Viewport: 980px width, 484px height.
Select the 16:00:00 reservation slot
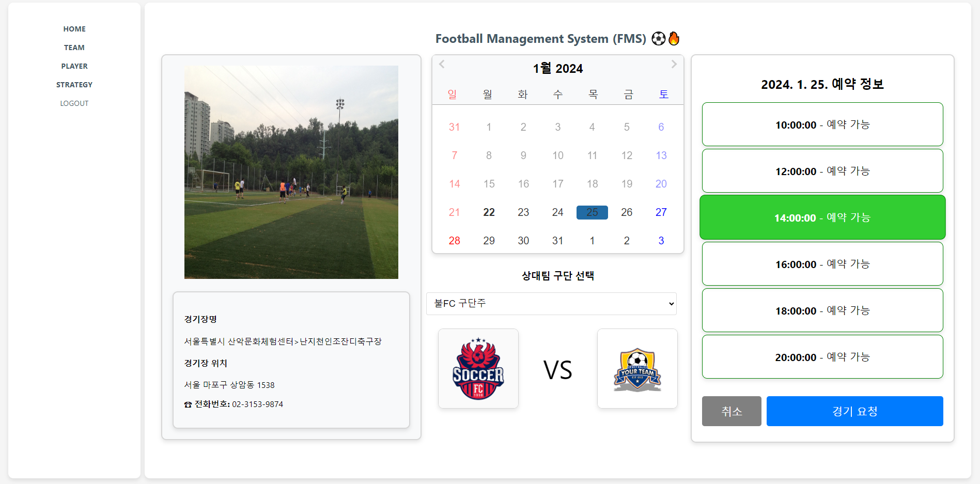[822, 264]
